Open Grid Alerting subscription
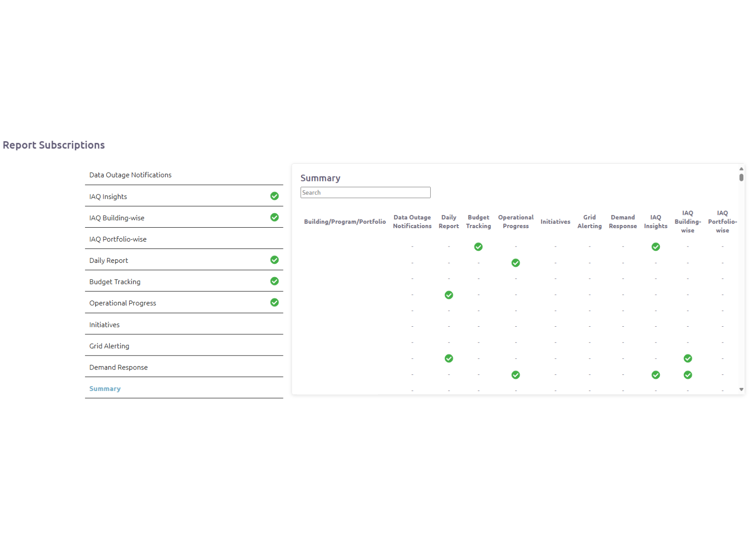 pyautogui.click(x=184, y=346)
